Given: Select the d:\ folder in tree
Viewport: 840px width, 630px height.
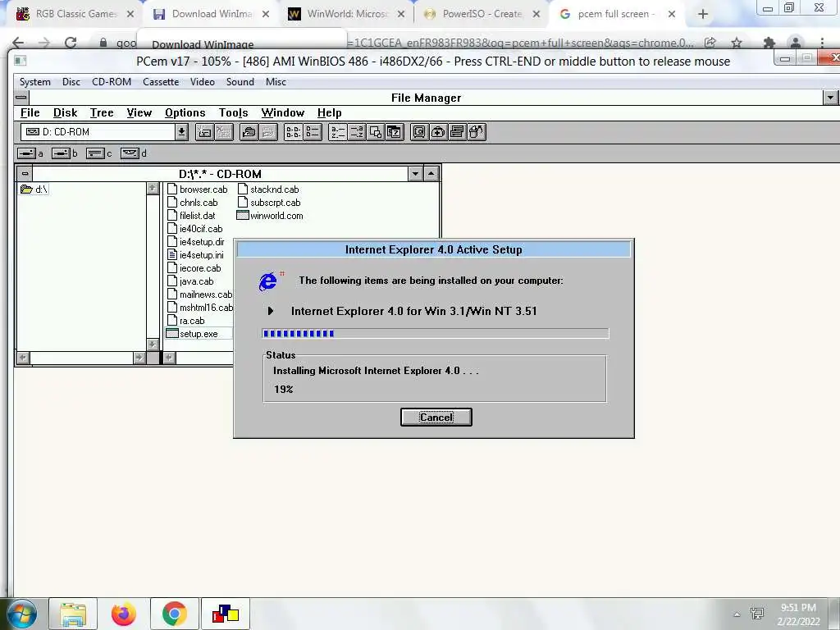Looking at the screenshot, I should 34,189.
